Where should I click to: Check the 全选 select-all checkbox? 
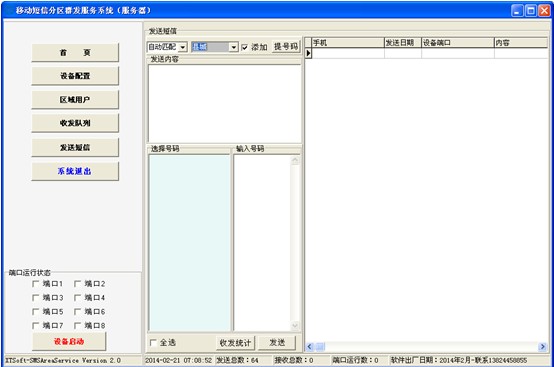pos(153,342)
